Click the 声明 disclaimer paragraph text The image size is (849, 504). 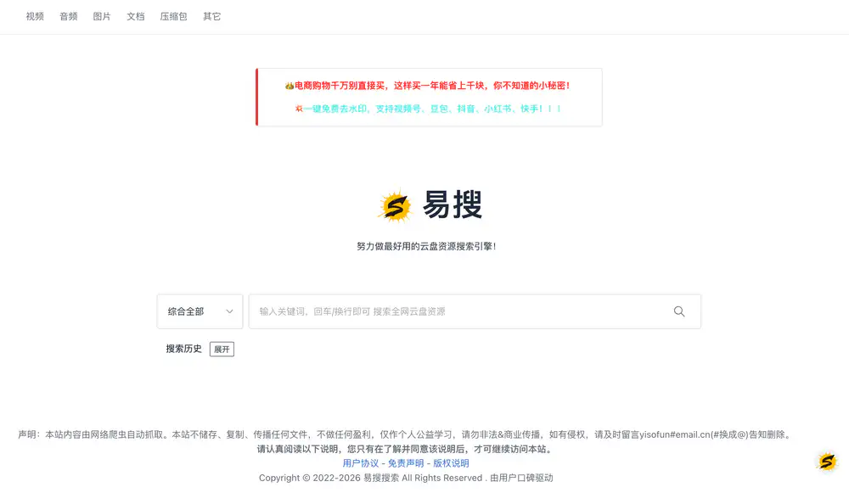[x=406, y=434]
